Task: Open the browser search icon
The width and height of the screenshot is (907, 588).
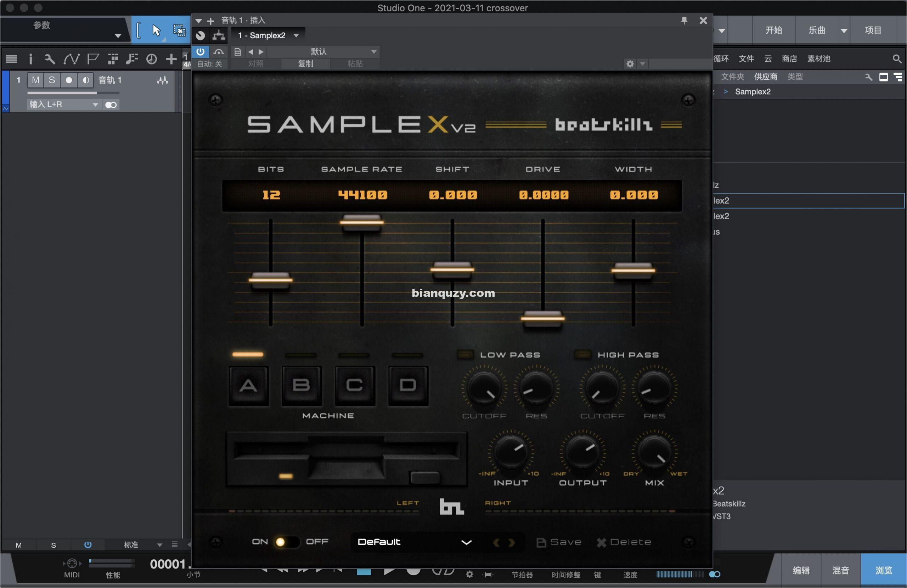Action: coord(897,59)
